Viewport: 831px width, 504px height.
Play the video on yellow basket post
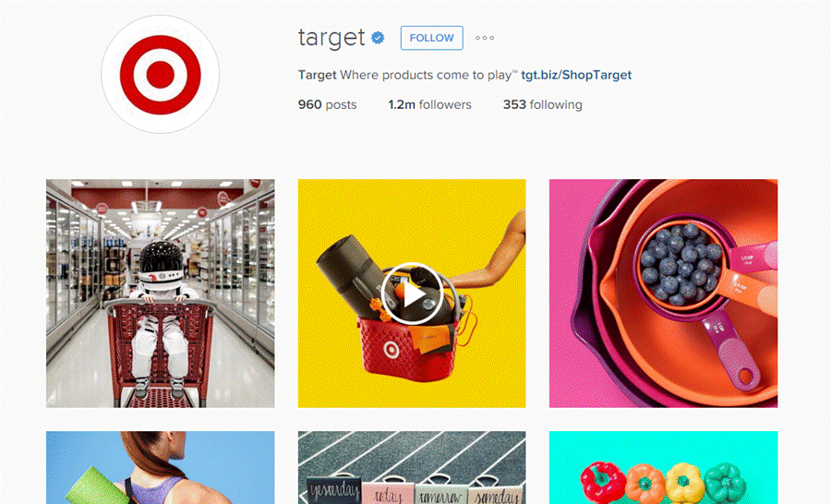pos(412,294)
